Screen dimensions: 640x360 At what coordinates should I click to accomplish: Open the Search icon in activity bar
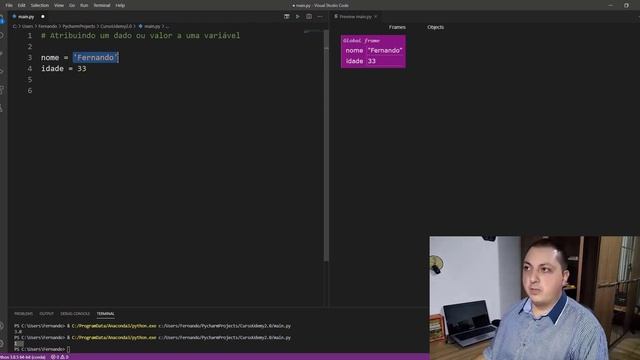(x=2, y=36)
